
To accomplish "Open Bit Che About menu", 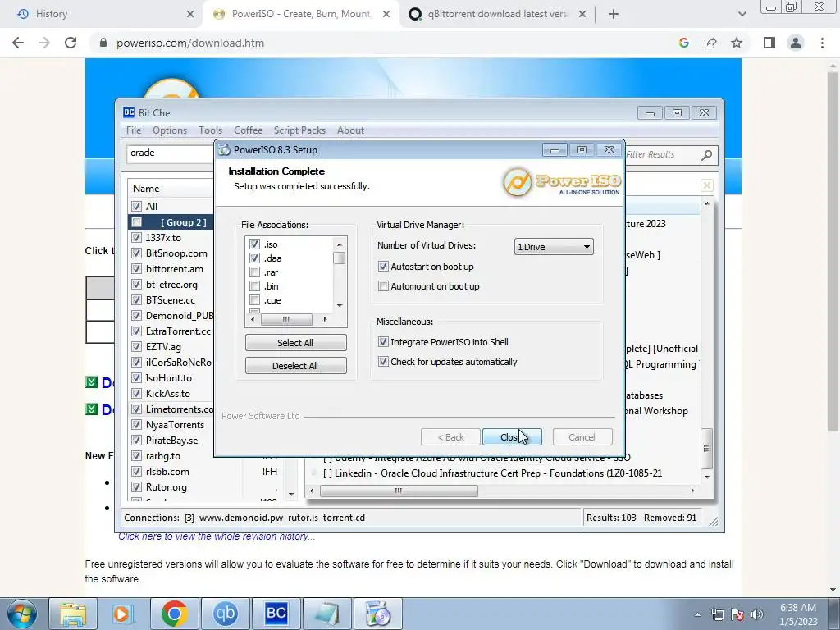I will pos(350,130).
